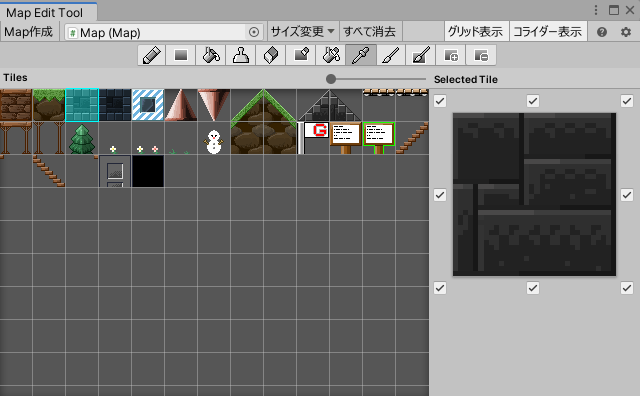Image resolution: width=640 pixels, height=396 pixels.
Task: Open the window's three-dot options menu
Action: pos(596,10)
